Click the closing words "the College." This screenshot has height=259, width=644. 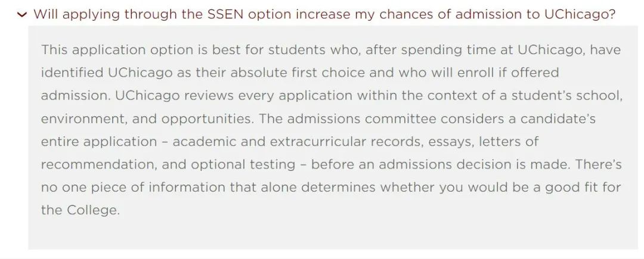[80, 210]
